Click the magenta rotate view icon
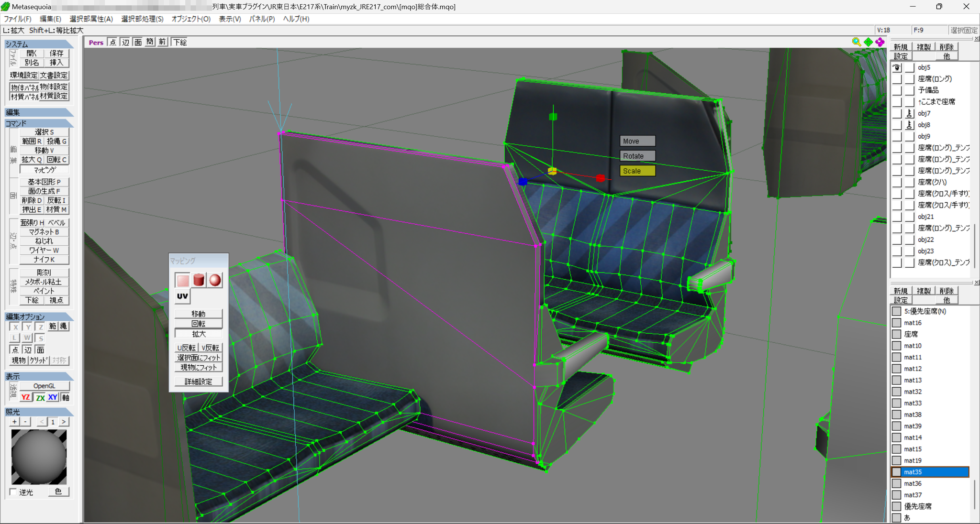The width and height of the screenshot is (980, 524). [x=880, y=42]
